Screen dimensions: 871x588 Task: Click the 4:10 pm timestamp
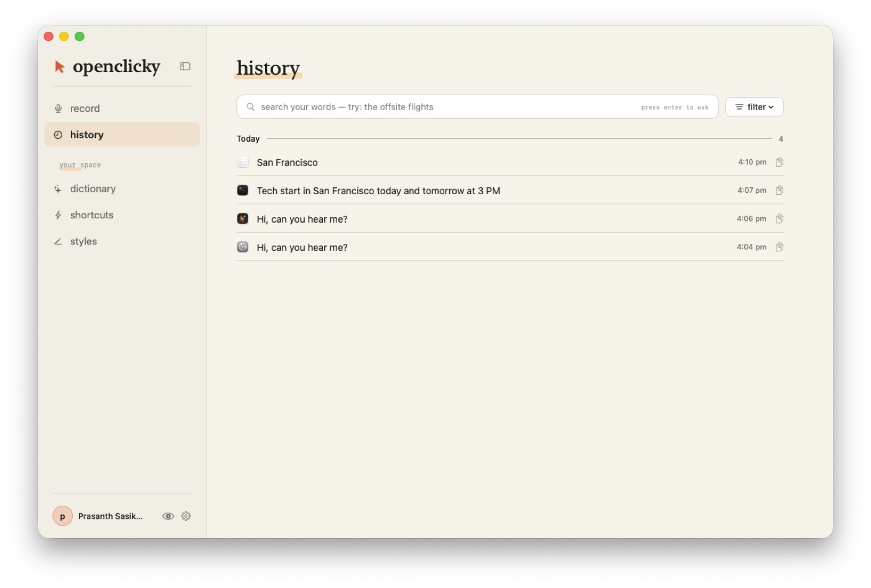752,162
